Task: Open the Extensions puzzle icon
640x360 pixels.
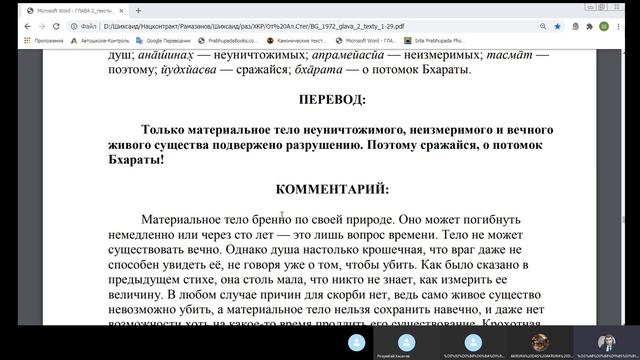Action: [x=589, y=27]
